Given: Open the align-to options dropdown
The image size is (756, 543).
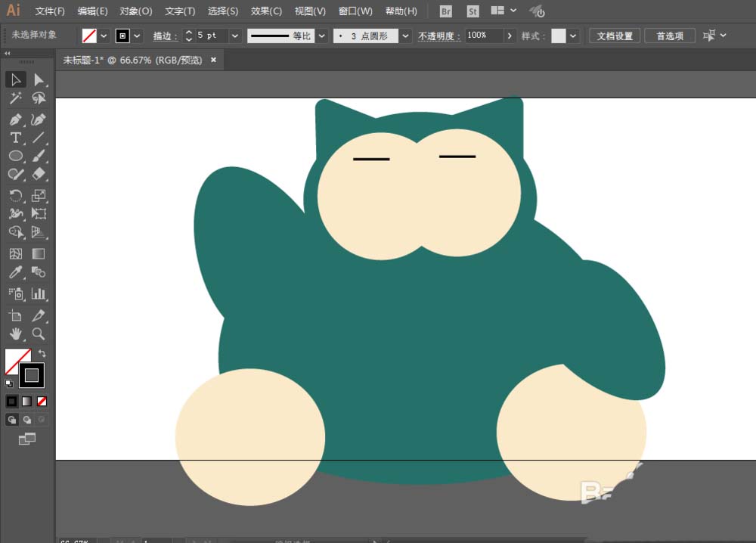Looking at the screenshot, I should click(723, 36).
